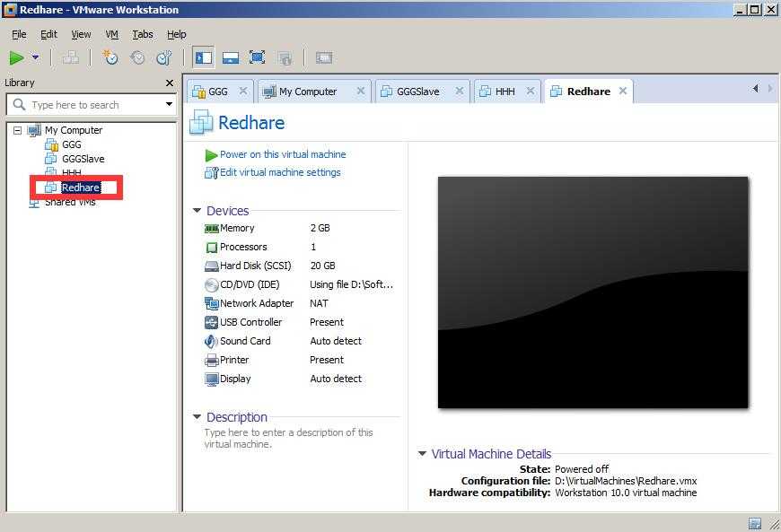Select My Computer in the library tree
Viewport: 781px width, 532px height.
click(x=74, y=130)
